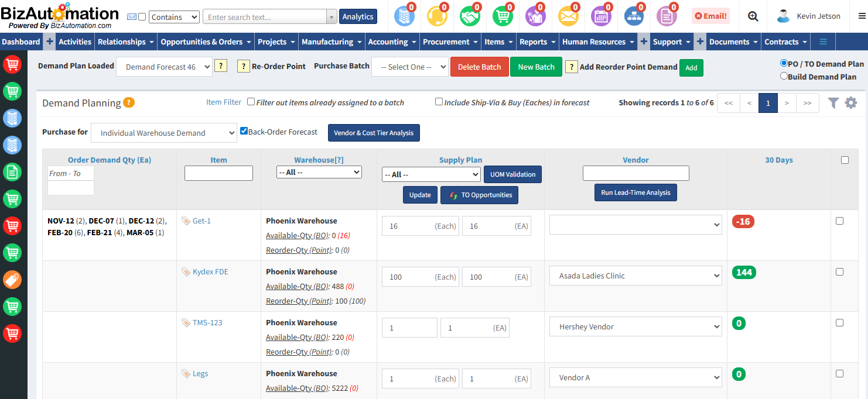Screen dimensions: 868x399
Task: Go to the Dashboard tab
Action: (x=21, y=42)
